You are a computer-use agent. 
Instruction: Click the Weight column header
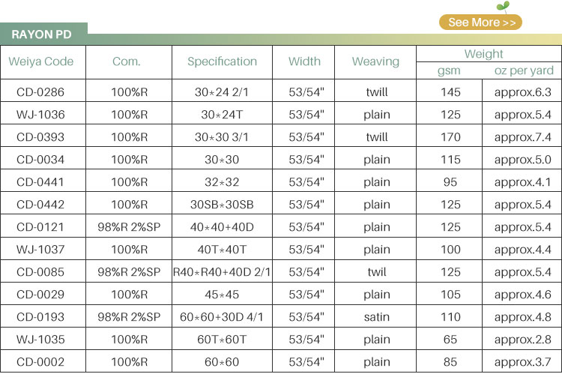(x=483, y=54)
